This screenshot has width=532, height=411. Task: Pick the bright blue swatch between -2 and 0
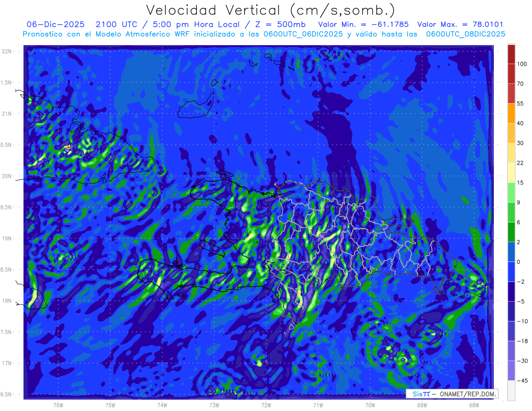coord(511,271)
